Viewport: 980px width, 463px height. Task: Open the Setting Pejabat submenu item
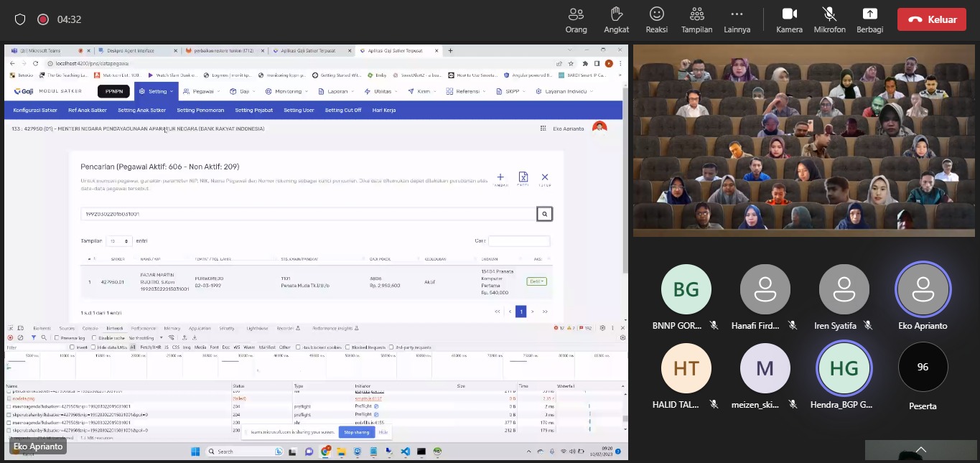point(253,111)
